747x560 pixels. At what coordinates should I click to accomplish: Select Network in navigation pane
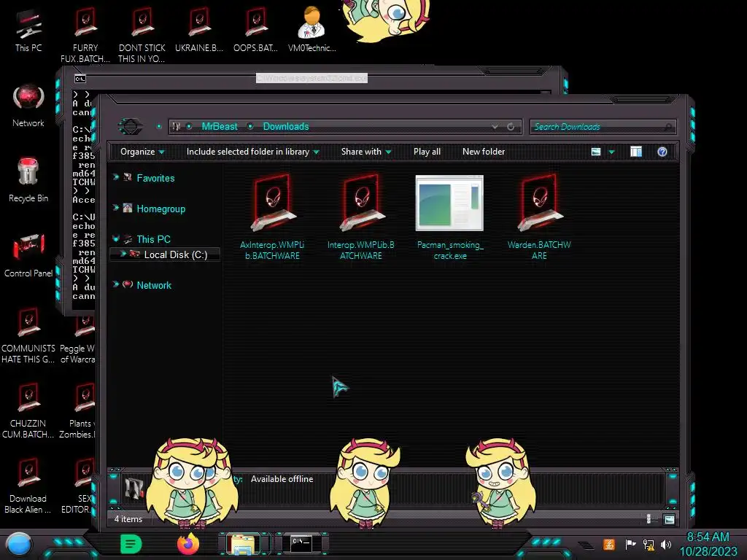click(x=154, y=285)
